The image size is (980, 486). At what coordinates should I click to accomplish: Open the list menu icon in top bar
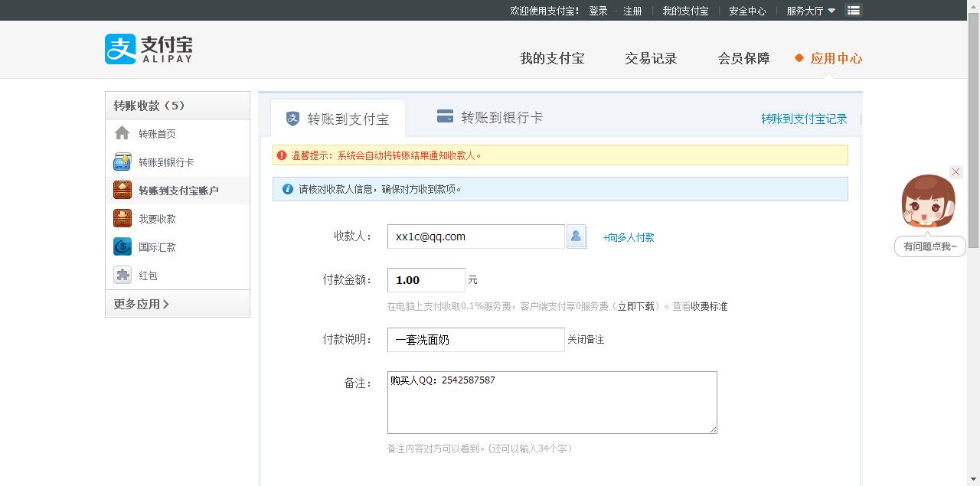coord(854,10)
